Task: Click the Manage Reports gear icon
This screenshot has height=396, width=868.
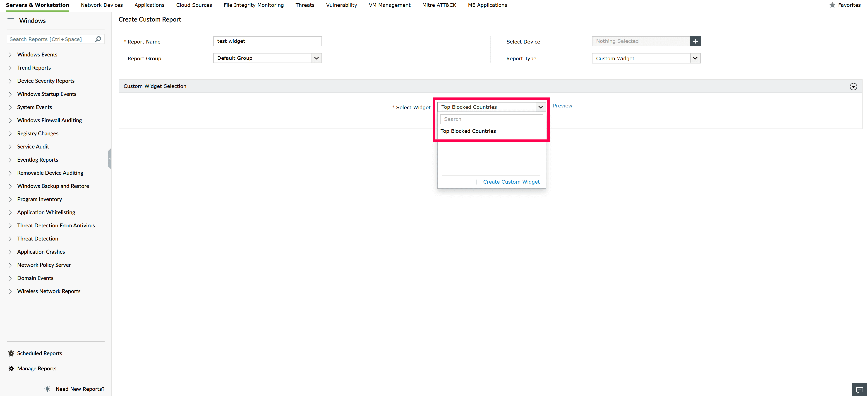Action: [11, 368]
